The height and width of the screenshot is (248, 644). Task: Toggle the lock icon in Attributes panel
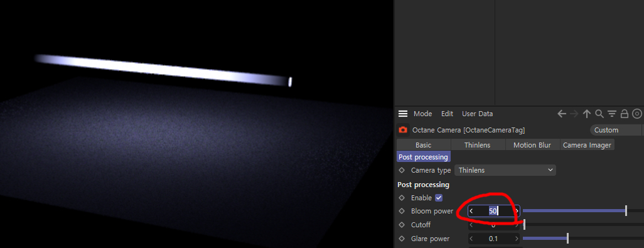point(625,114)
